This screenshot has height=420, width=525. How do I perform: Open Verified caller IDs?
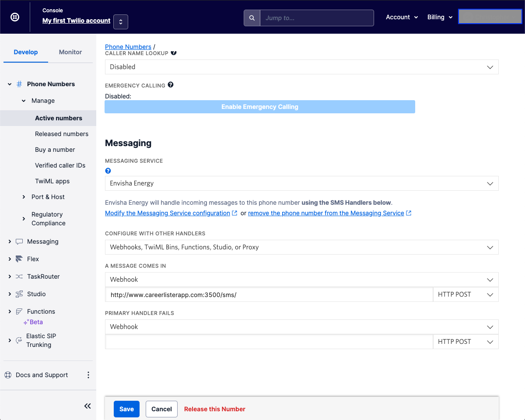pyautogui.click(x=60, y=165)
